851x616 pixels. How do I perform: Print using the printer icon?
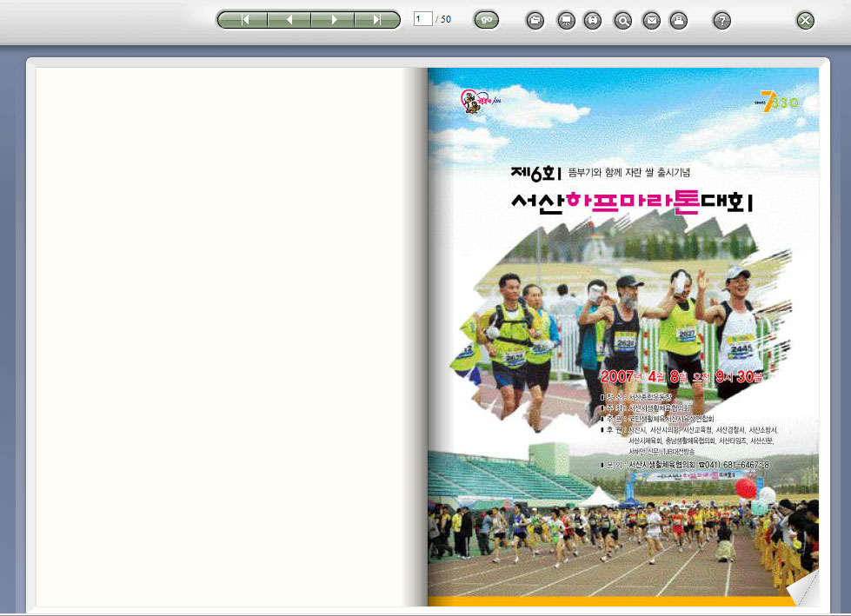tap(680, 21)
